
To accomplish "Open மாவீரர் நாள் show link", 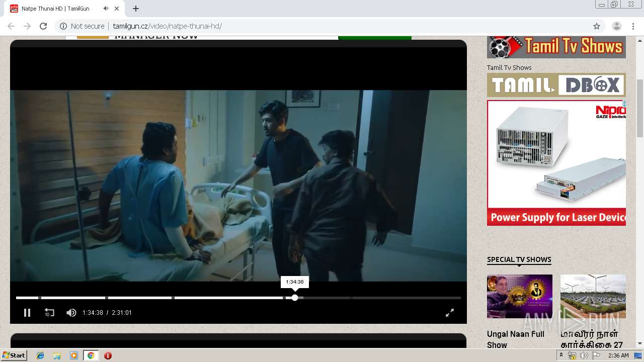I will [x=592, y=339].
